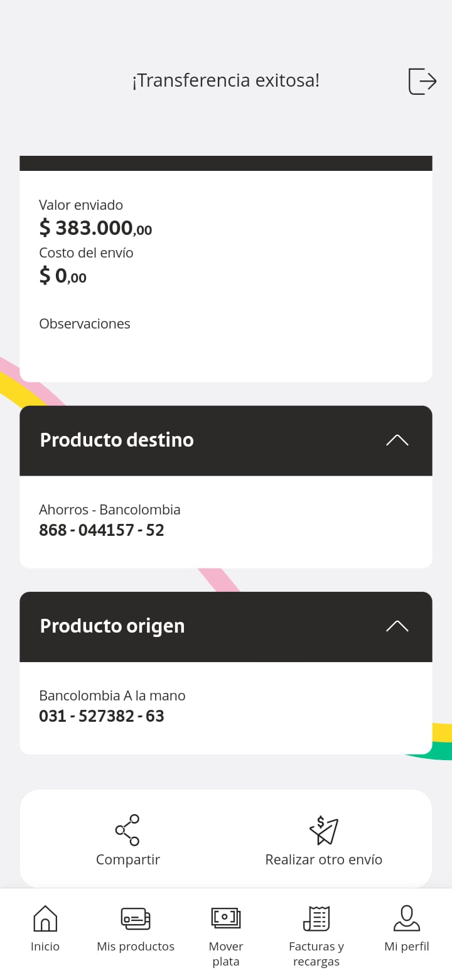Tap the paper plane send icon
452x980 pixels.
(324, 830)
